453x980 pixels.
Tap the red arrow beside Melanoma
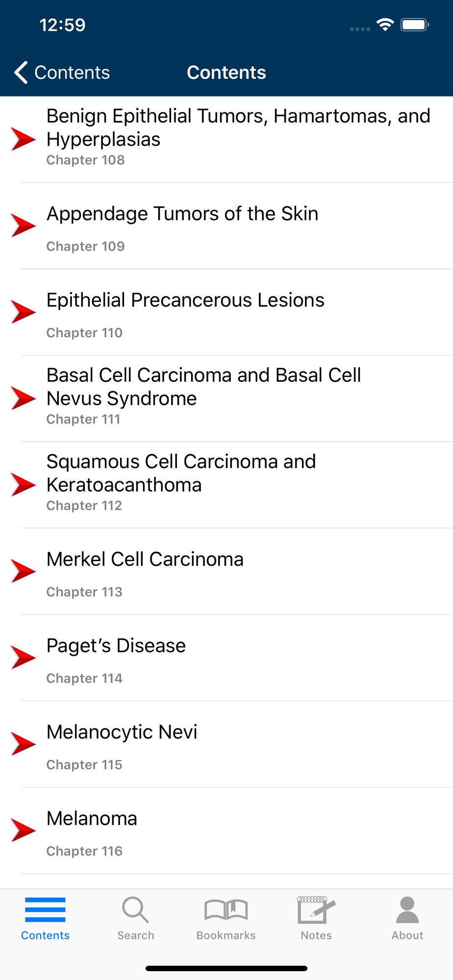[23, 830]
